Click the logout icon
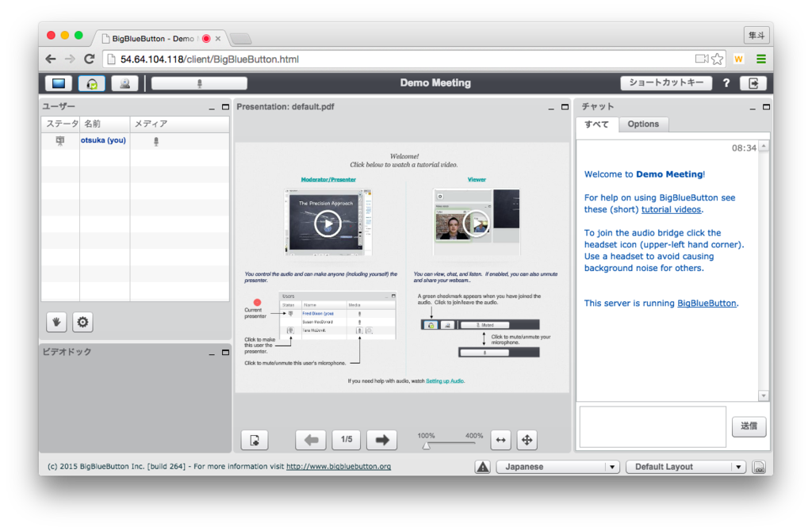Viewport: 812px width, 531px height. 753,83
